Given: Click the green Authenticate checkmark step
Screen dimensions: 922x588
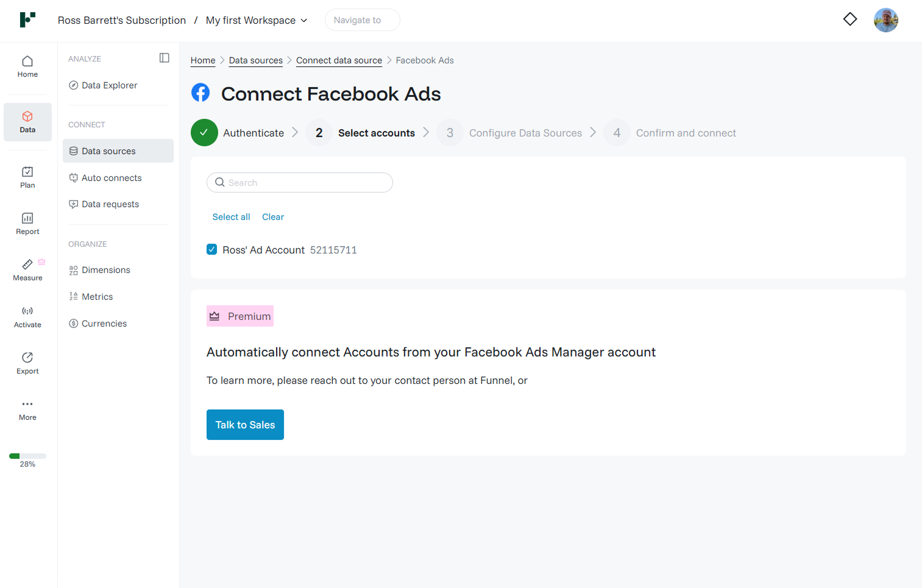Looking at the screenshot, I should [x=204, y=133].
